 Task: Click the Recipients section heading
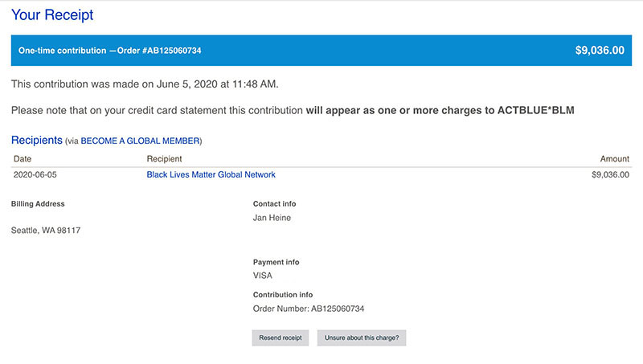pos(36,140)
